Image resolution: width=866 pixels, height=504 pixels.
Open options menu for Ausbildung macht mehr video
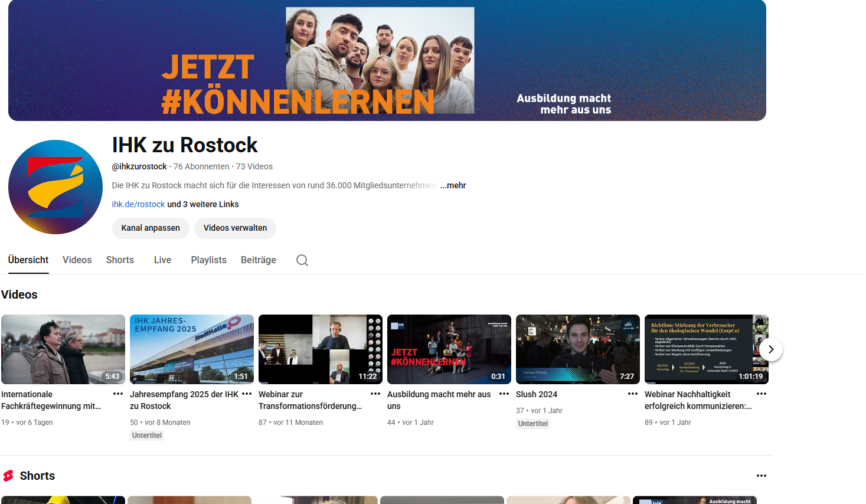[x=504, y=394]
